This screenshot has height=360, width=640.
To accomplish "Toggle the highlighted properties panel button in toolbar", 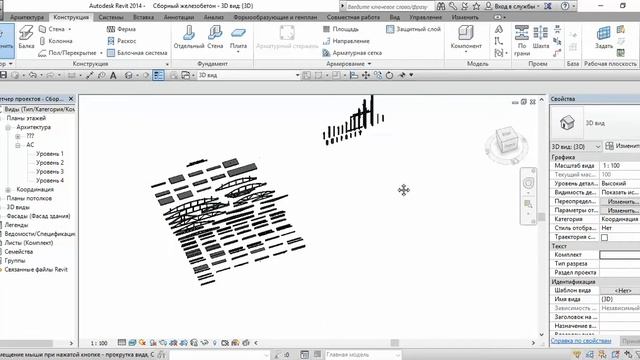I will pyautogui.click(x=158, y=75).
